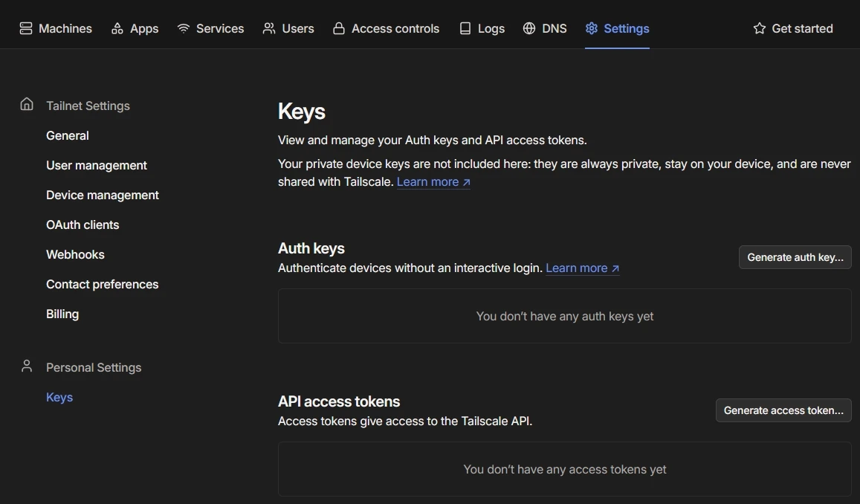
Task: Navigate to Billing settings
Action: coord(62,314)
